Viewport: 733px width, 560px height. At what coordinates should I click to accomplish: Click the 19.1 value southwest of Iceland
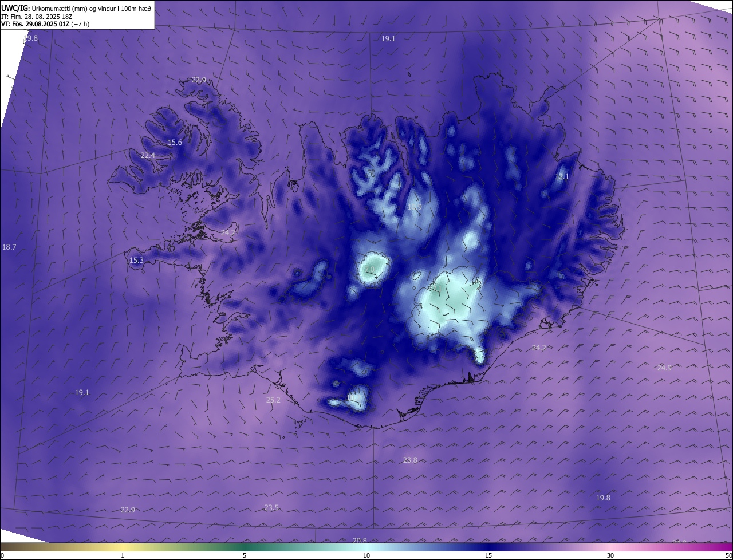[82, 393]
